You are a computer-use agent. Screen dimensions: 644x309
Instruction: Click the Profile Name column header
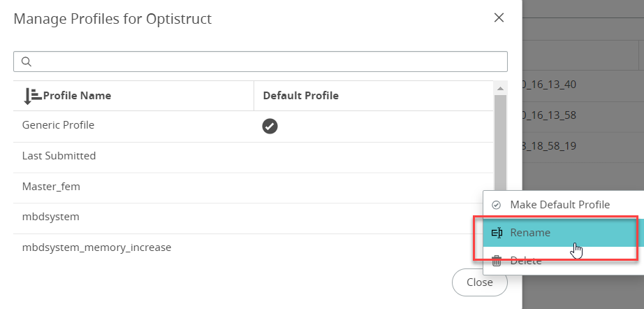tap(77, 96)
